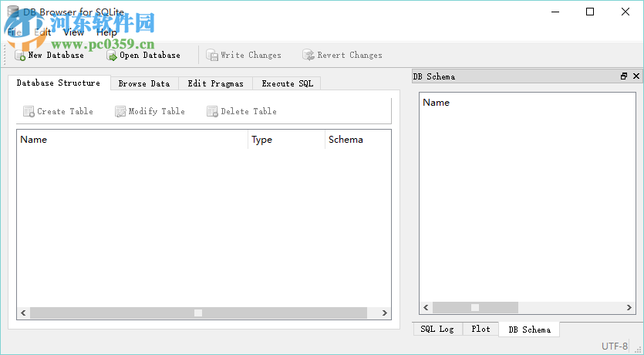Click the New Database toolbar icon
This screenshot has height=355, width=644.
[20, 55]
